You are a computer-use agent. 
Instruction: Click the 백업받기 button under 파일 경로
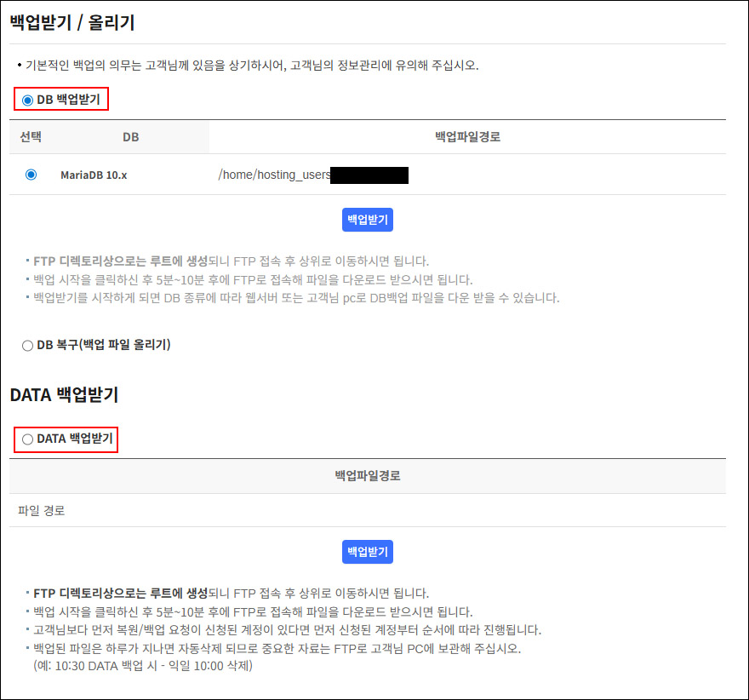368,552
